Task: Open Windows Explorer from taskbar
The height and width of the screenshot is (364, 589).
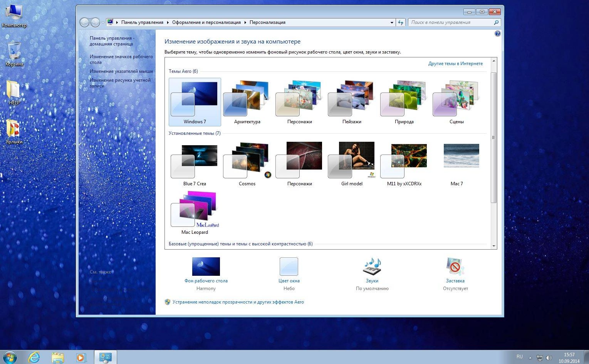Action: tap(58, 357)
